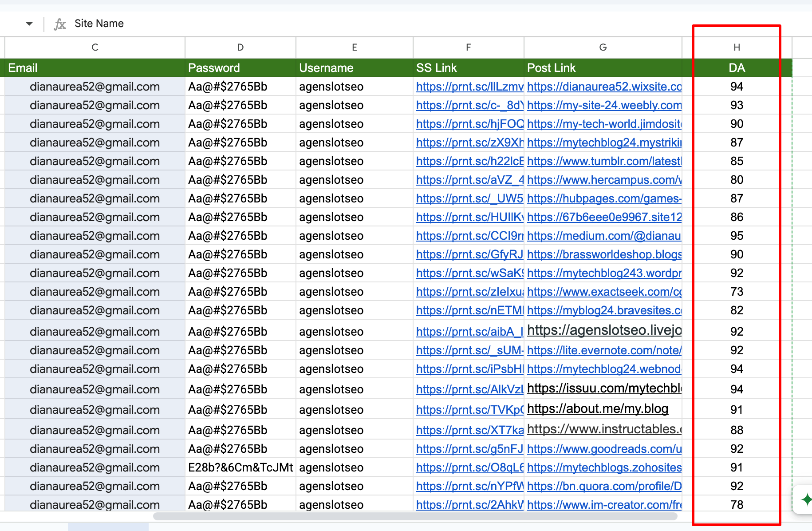Select column H header
Image resolution: width=812 pixels, height=531 pixels.
(x=737, y=48)
